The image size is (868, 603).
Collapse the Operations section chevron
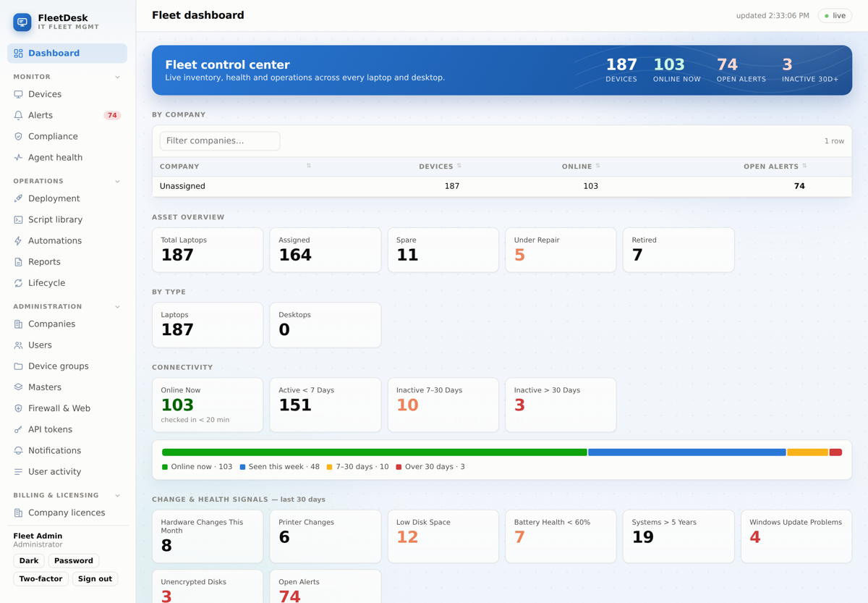coord(118,181)
